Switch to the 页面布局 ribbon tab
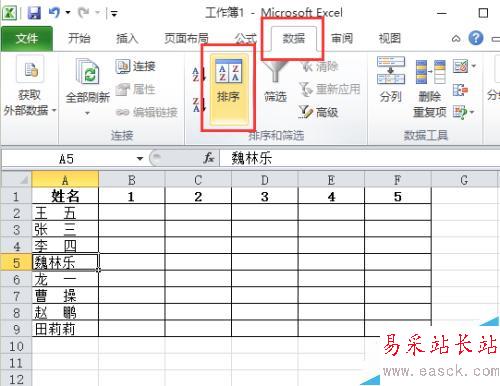 186,39
